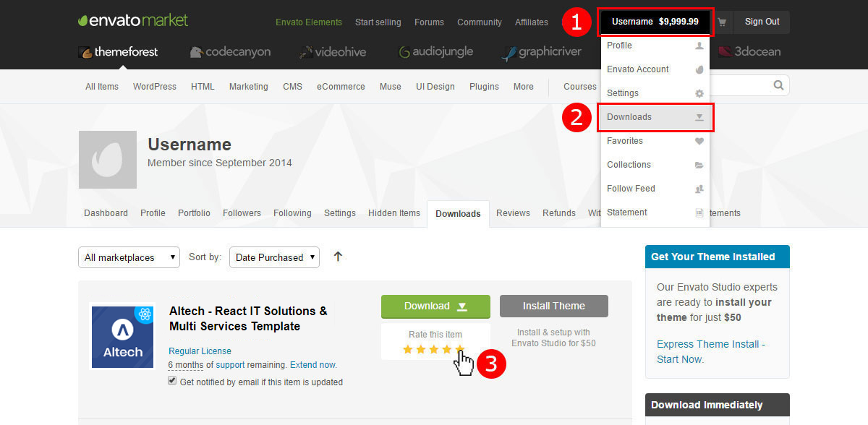Screen dimensions: 868x425
Task: Click the Envato Market logo
Action: (133, 21)
